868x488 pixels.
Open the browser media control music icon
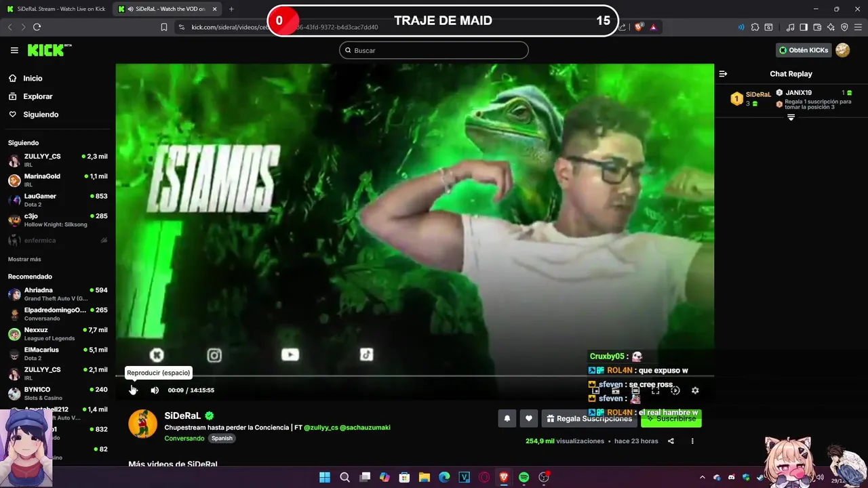pos(790,27)
